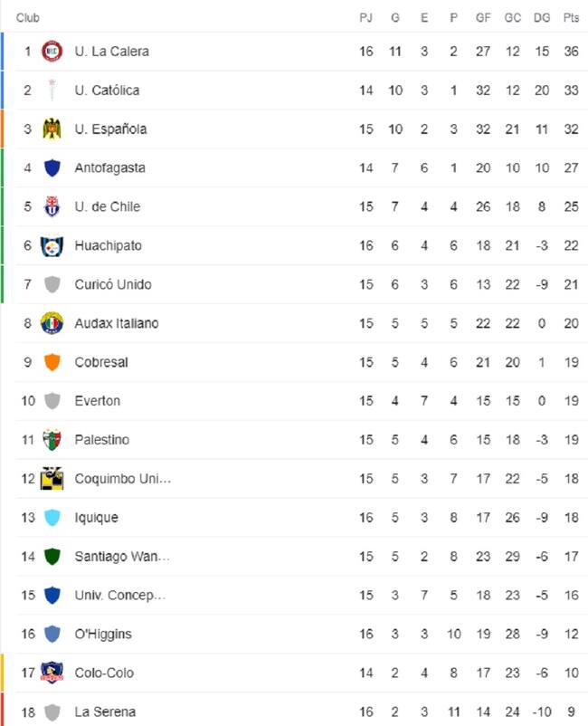Image resolution: width=588 pixels, height=726 pixels.
Task: Click the orange Cobresal shield icon
Action: pos(52,362)
